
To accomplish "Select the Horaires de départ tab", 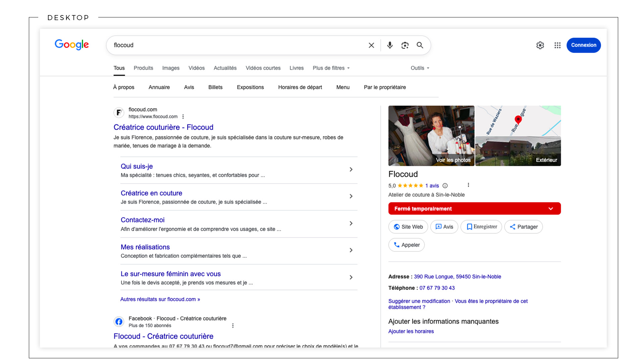I will [300, 87].
